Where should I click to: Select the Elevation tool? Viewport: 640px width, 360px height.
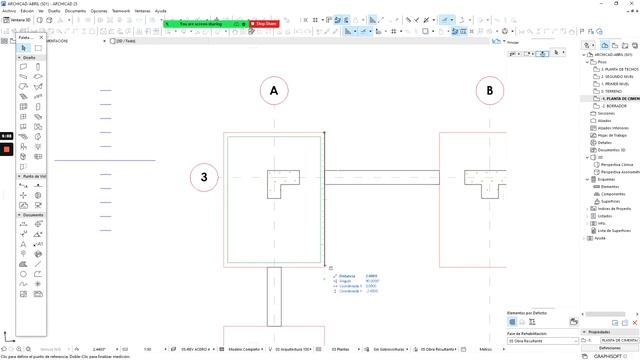[x=38, y=185]
